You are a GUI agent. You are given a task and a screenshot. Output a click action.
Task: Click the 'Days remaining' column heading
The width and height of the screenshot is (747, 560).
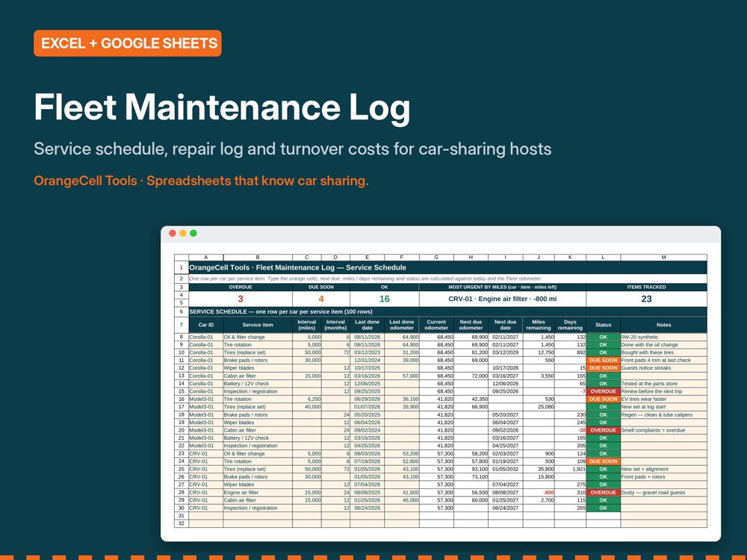(x=570, y=325)
